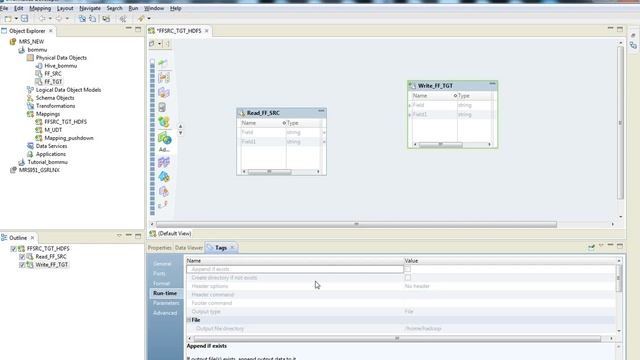The height and width of the screenshot is (360, 640).
Task: Click the third palette transformation icon
Action: coord(164,92)
